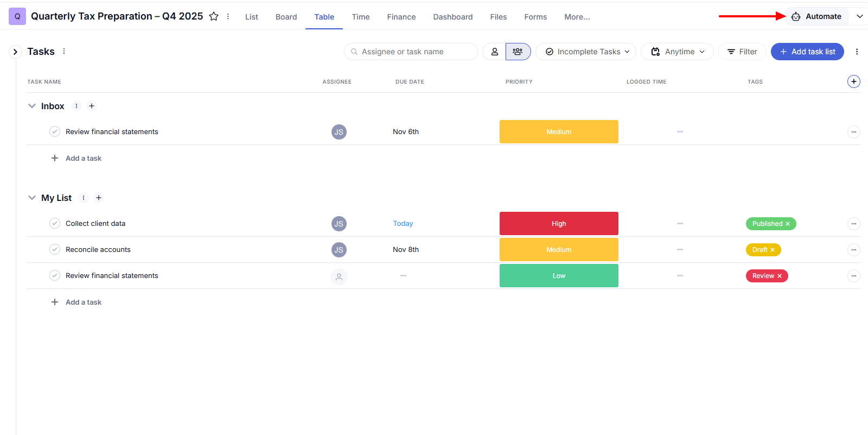Add a new column with plus icon
The height and width of the screenshot is (435, 868).
click(x=854, y=81)
